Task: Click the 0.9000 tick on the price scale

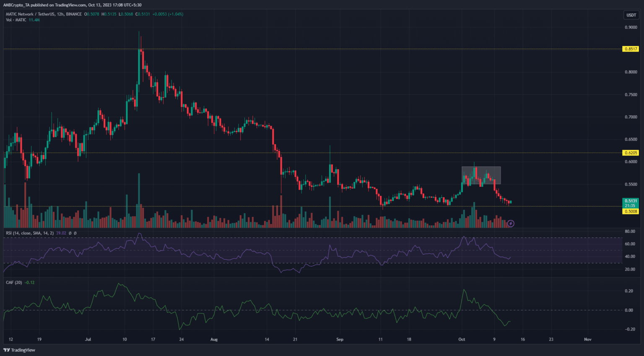Action: [x=631, y=28]
